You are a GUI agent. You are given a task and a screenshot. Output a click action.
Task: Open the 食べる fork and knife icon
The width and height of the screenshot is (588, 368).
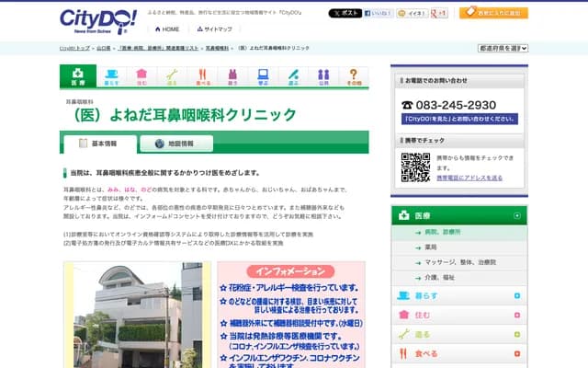201,76
